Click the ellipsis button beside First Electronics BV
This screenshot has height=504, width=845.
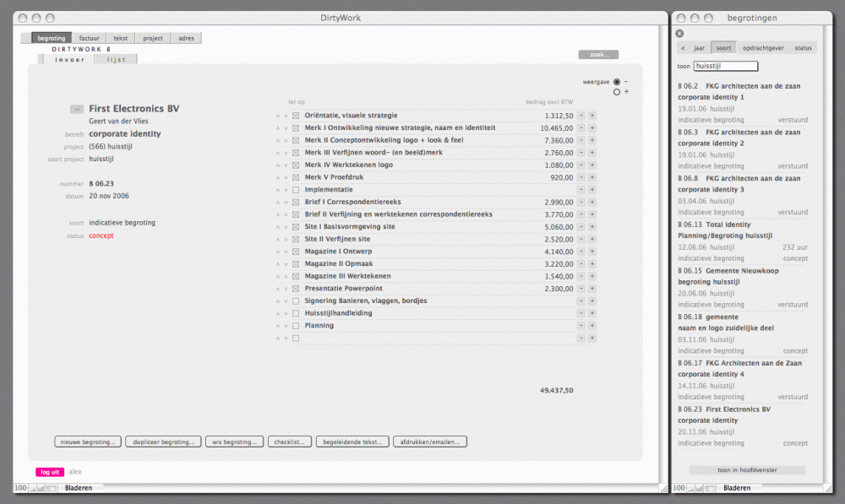click(x=76, y=109)
